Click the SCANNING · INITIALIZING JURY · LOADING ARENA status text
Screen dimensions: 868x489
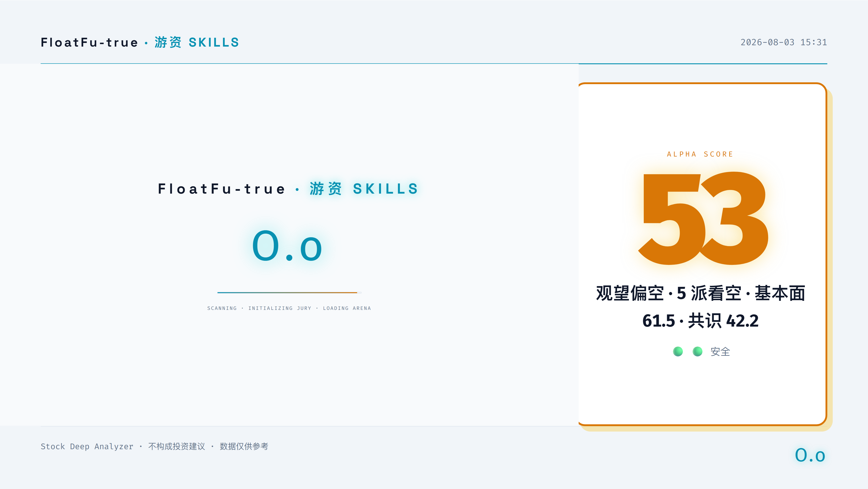tap(289, 308)
